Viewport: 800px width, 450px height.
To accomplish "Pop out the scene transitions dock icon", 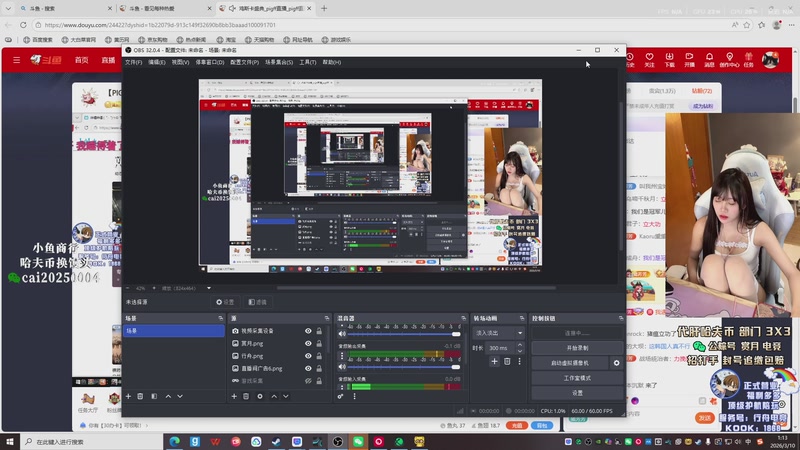I will [x=521, y=318].
